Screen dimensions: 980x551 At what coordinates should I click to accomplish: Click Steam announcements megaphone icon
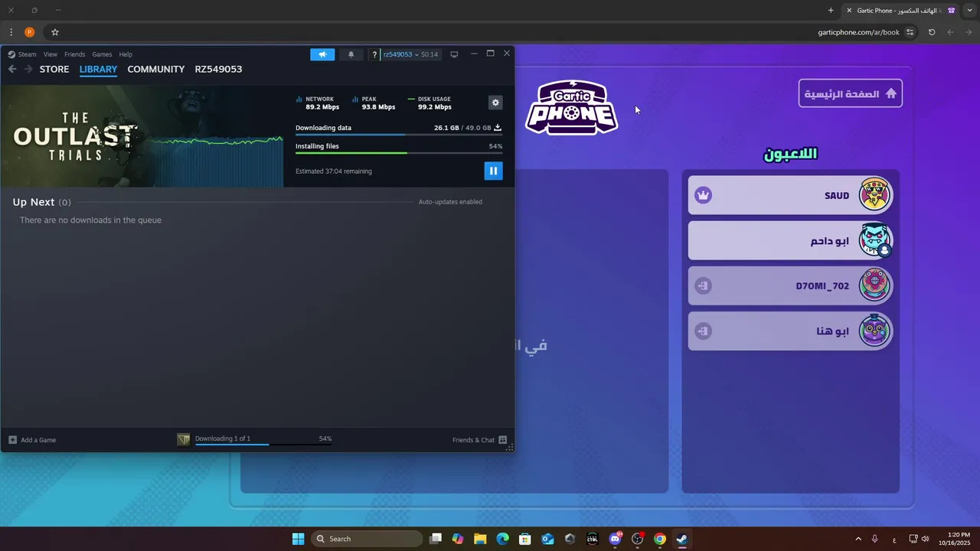pyautogui.click(x=322, y=54)
